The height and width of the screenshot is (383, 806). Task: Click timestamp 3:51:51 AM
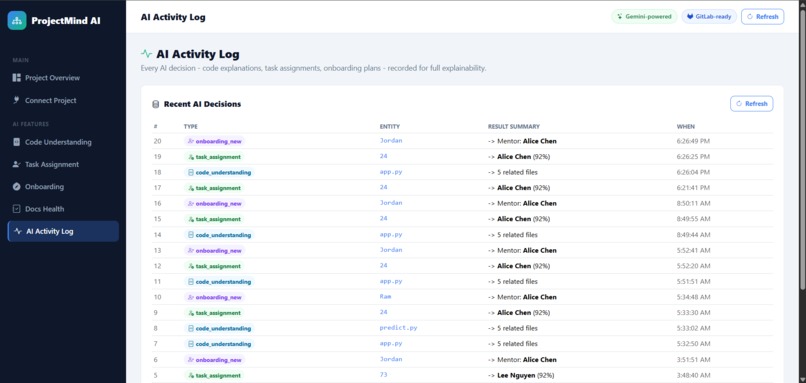(693, 360)
